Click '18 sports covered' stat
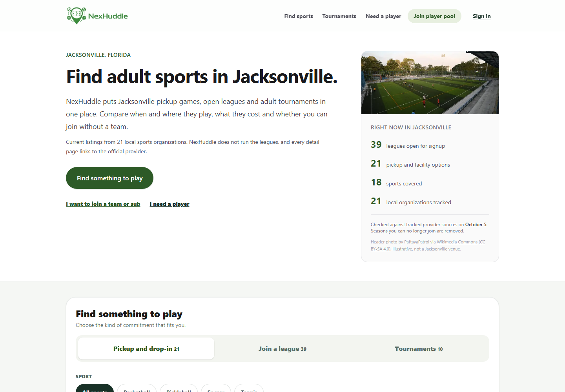Viewport: 565px width, 392px height. (x=396, y=183)
